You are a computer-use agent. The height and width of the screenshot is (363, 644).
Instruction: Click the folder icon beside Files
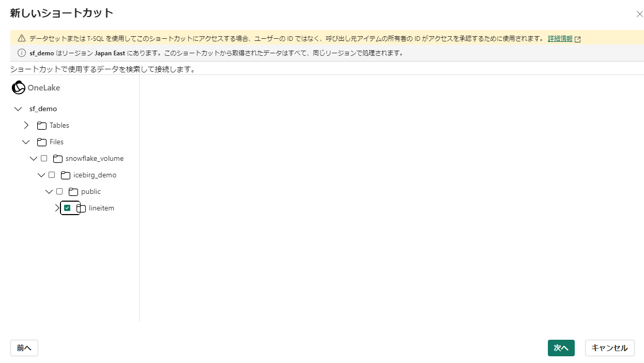(x=41, y=142)
